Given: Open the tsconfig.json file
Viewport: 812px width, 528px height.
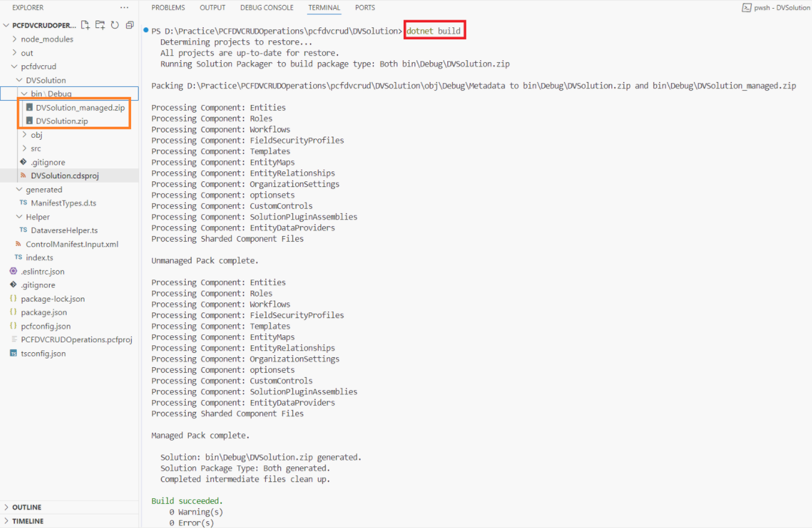Looking at the screenshot, I should point(43,353).
